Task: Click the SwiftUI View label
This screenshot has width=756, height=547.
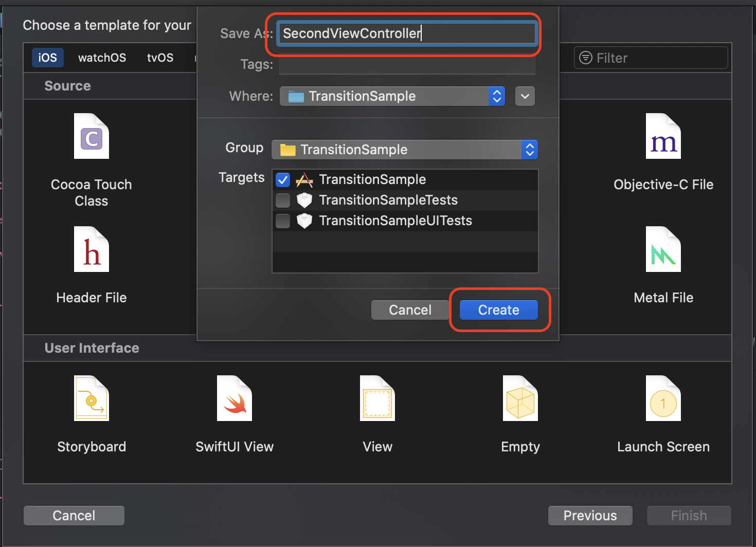Action: pos(235,447)
